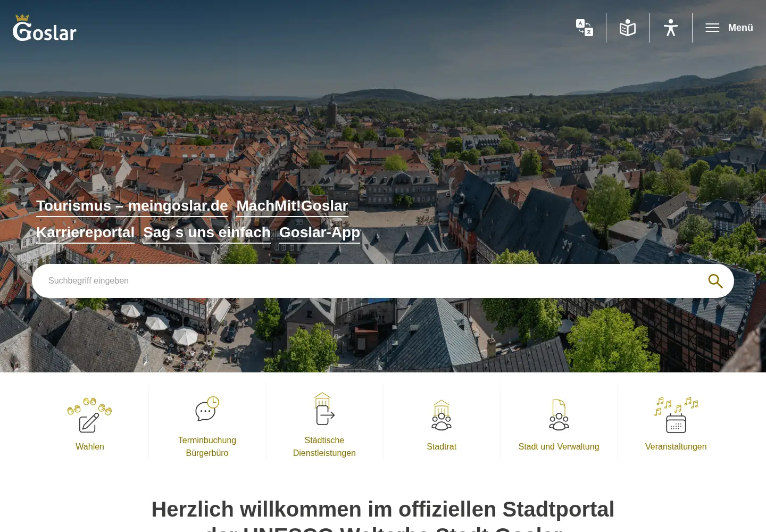Open Terminbuchung Bürgerbüro label link
This screenshot has width=766, height=532.
point(207,447)
